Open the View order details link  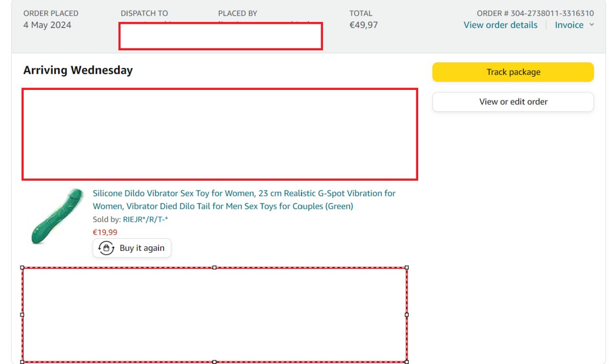coord(500,25)
